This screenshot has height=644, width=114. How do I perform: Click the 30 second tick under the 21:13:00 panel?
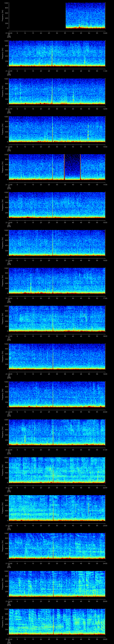(57, 184)
